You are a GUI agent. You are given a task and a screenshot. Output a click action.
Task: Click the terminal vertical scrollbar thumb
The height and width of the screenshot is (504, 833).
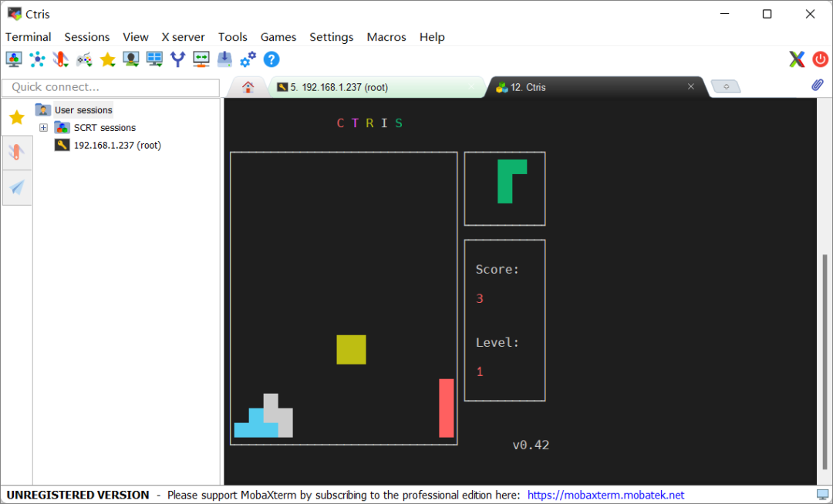pyautogui.click(x=825, y=362)
